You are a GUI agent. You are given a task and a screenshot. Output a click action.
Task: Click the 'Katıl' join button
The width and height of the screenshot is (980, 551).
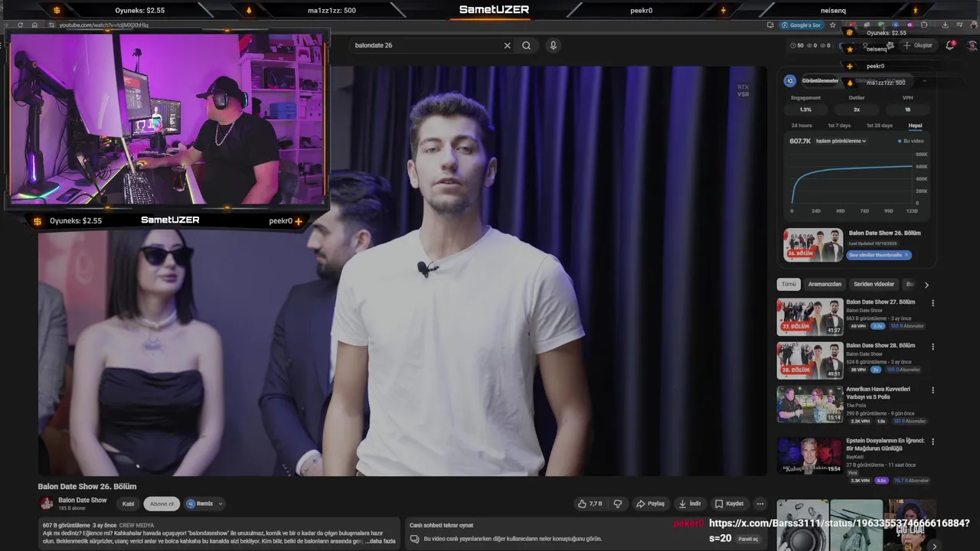[128, 504]
